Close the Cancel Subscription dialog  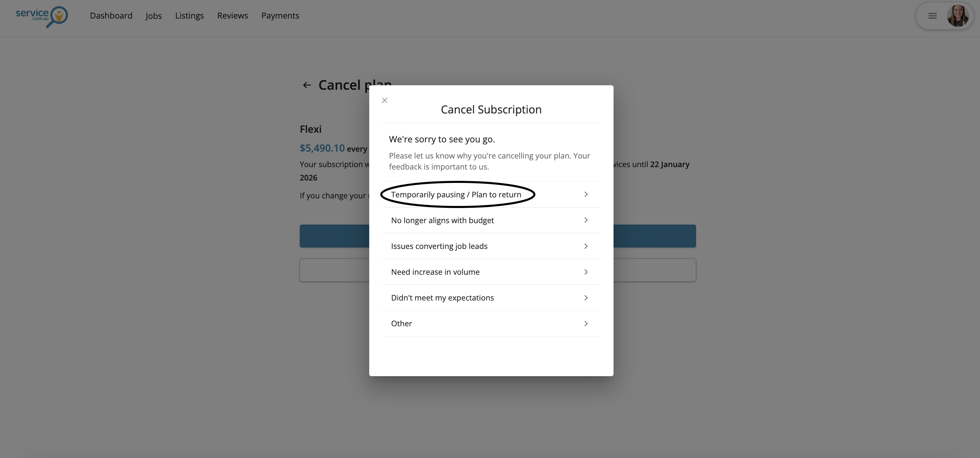[x=385, y=100]
